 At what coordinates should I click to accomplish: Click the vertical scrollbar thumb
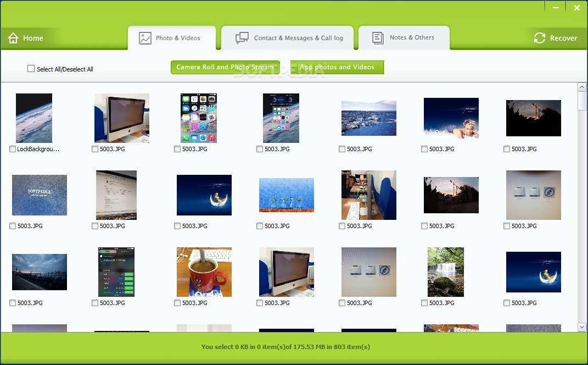tap(581, 101)
